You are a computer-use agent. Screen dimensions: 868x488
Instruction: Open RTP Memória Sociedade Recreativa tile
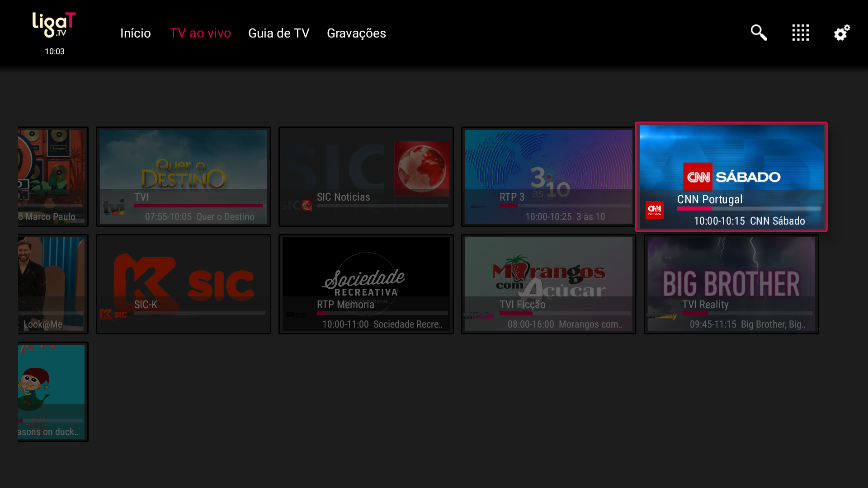366,284
